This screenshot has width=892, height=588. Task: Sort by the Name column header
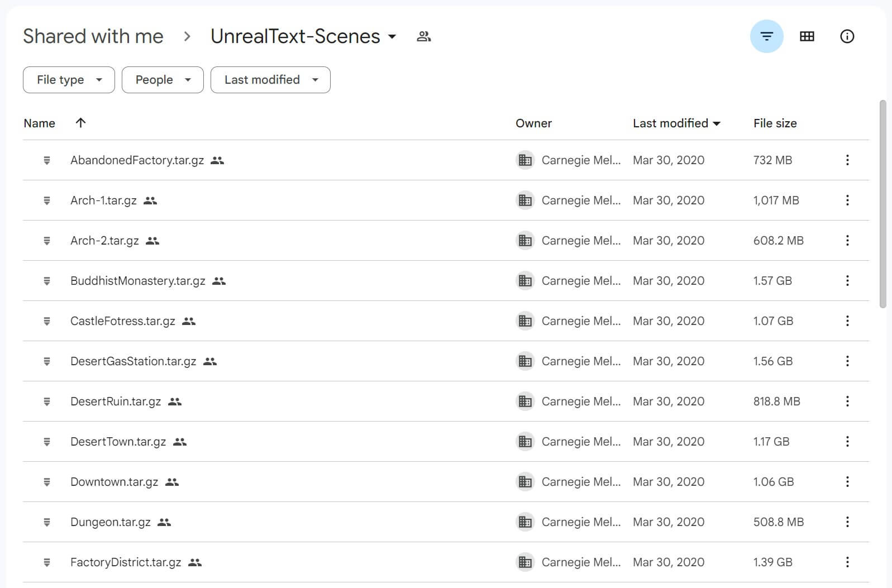[x=39, y=123]
